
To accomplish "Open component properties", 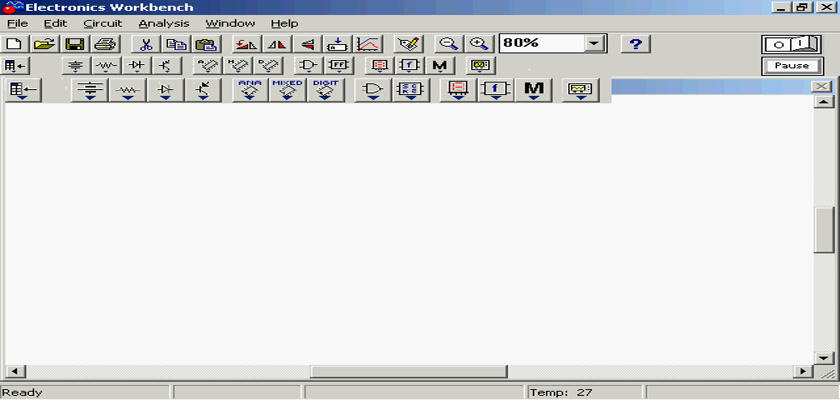I will click(409, 44).
